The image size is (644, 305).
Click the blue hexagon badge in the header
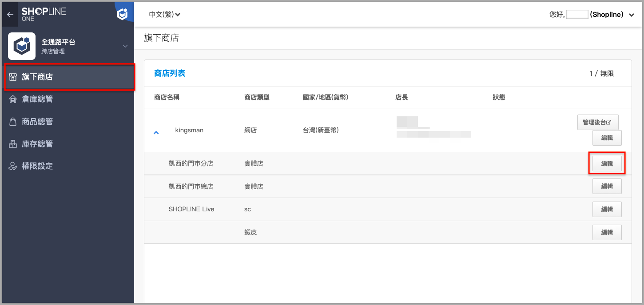tap(122, 14)
